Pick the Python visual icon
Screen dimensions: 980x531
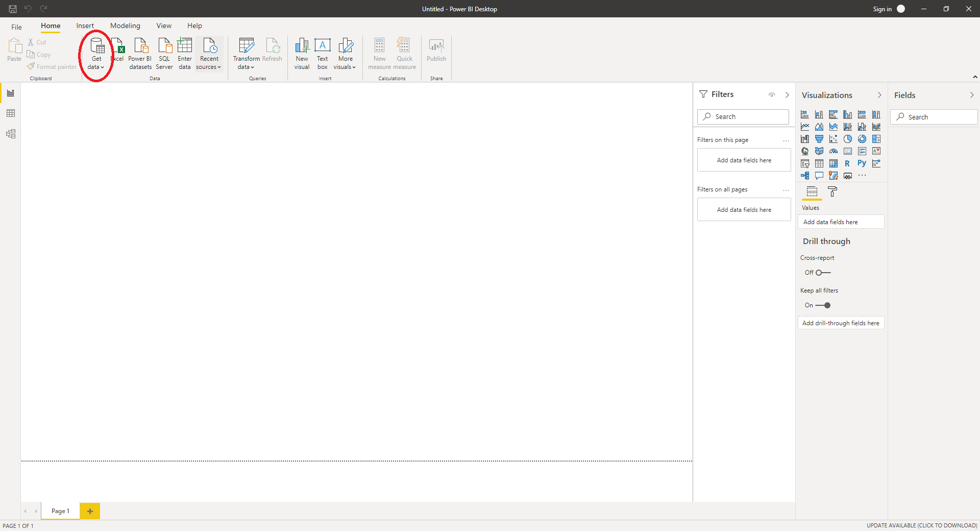pos(862,163)
